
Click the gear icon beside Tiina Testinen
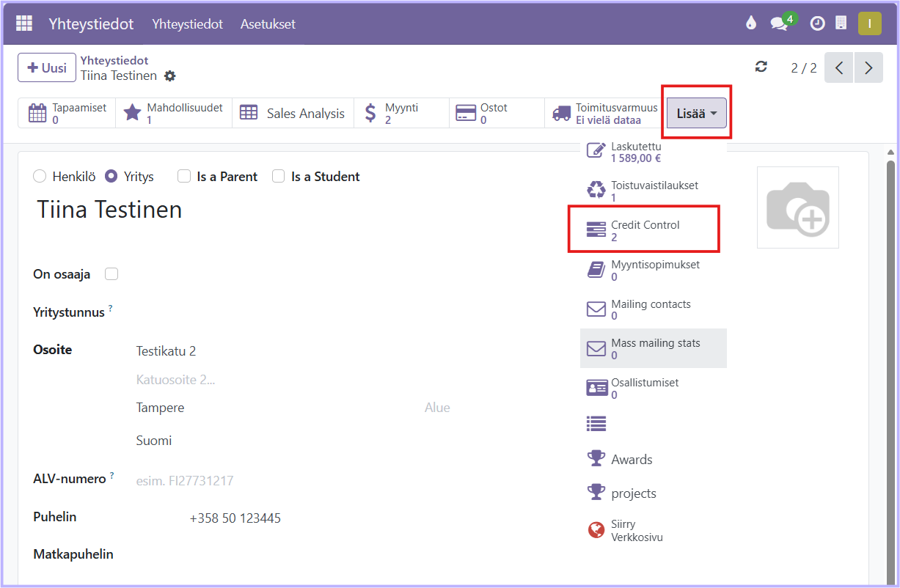click(x=170, y=76)
